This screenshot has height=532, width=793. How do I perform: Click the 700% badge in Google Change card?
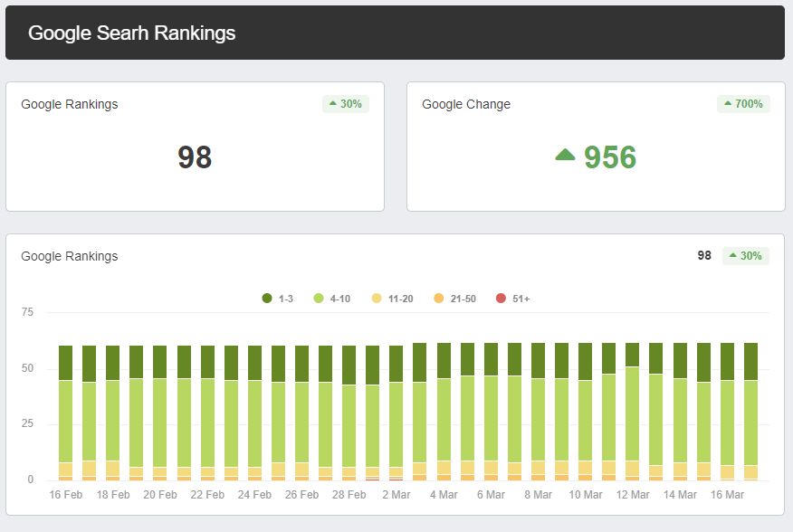743,104
